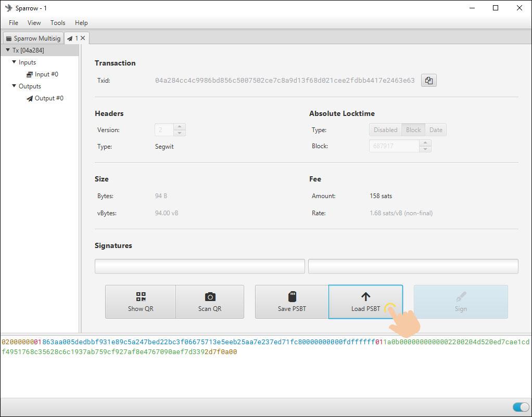Open the File menu
The image size is (532, 417).
[x=14, y=23]
